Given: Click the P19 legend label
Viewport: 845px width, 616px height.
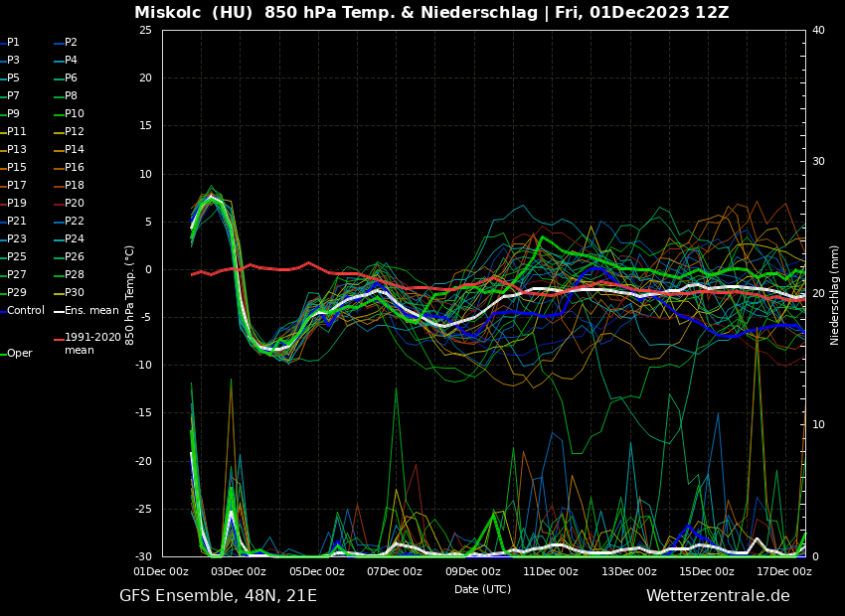Looking at the screenshot, I should (x=17, y=204).
